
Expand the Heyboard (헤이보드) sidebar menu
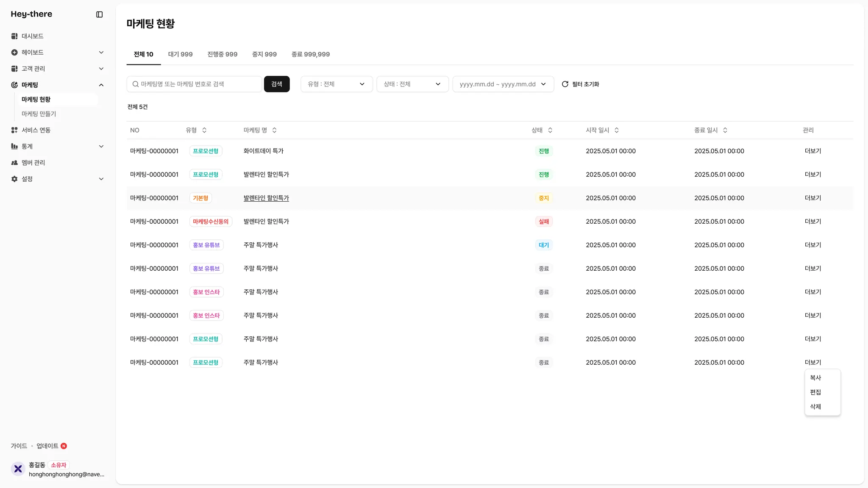[101, 52]
